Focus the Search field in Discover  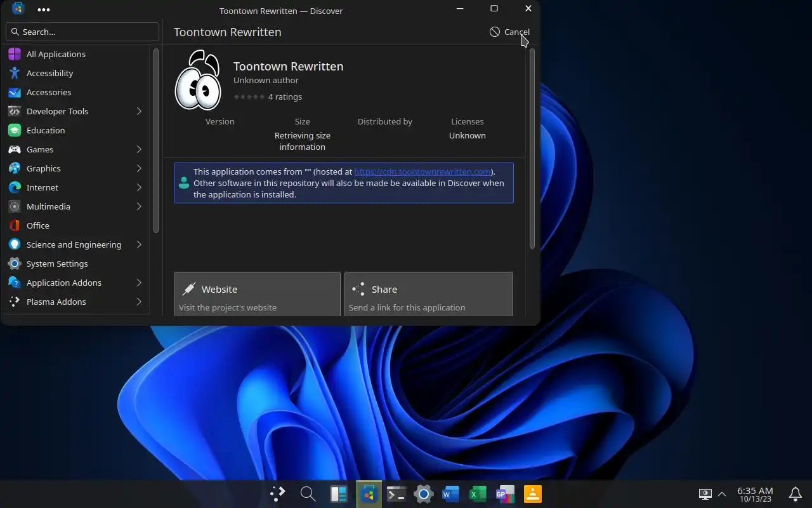pyautogui.click(x=82, y=32)
